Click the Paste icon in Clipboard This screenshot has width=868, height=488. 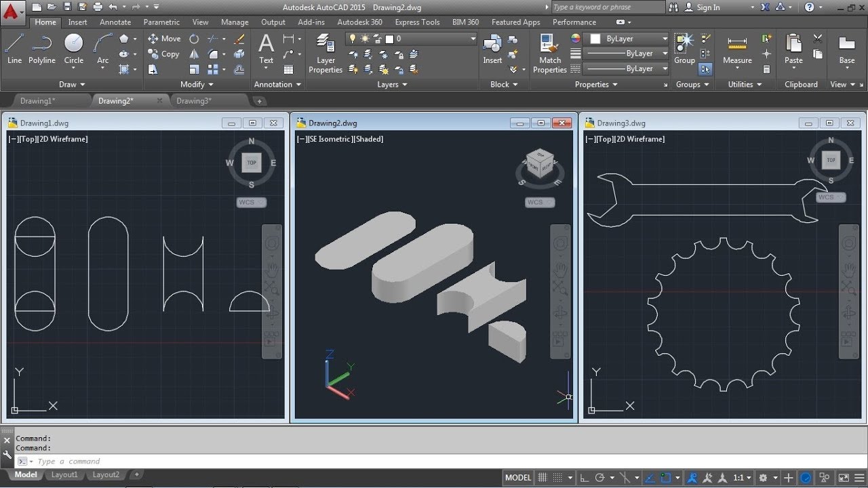tap(793, 49)
